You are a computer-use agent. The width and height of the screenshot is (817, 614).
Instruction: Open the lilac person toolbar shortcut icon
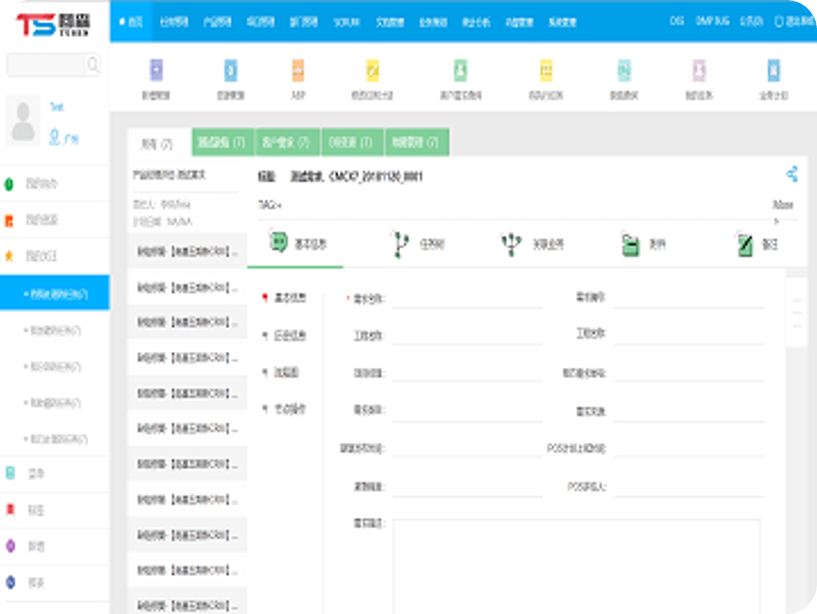pos(699,70)
